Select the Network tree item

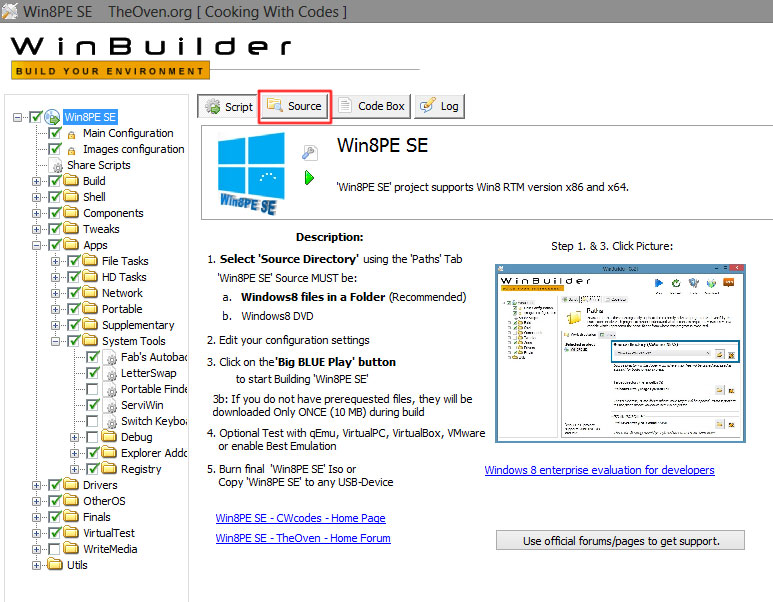pos(122,293)
